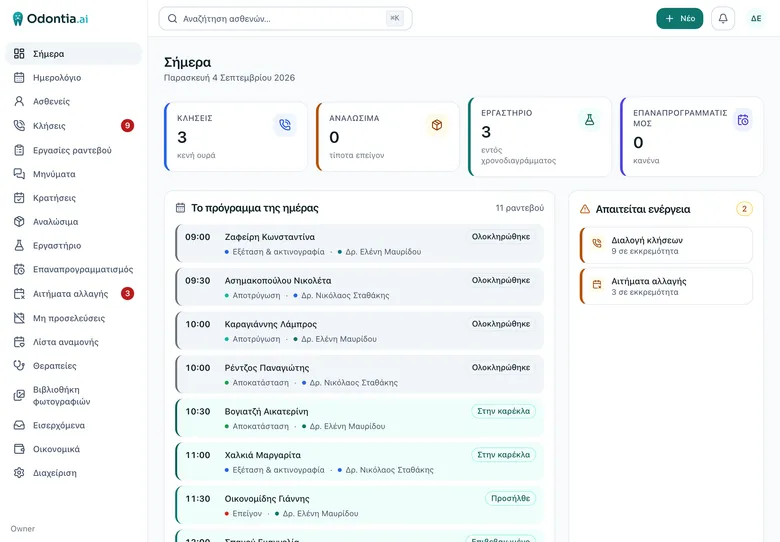Click the calendar-clock icon in ΕΠΑΝΑΠΡΟΓΡΑΜΜΑΤΙΣΜΟΣ card

(x=743, y=120)
